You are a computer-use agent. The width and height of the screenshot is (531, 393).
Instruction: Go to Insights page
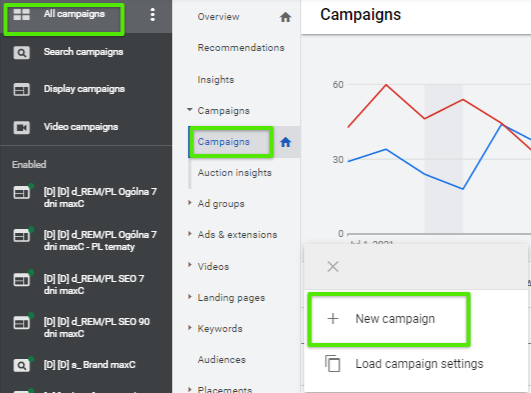tap(216, 80)
